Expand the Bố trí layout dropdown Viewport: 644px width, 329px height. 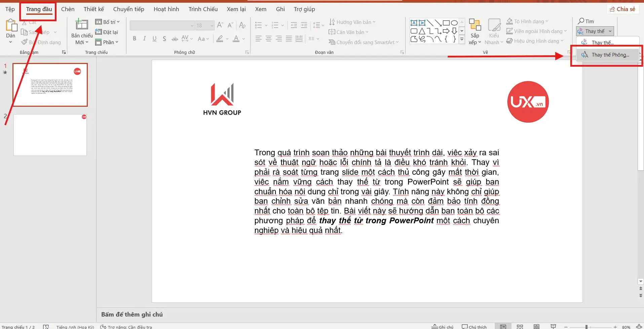tap(108, 22)
